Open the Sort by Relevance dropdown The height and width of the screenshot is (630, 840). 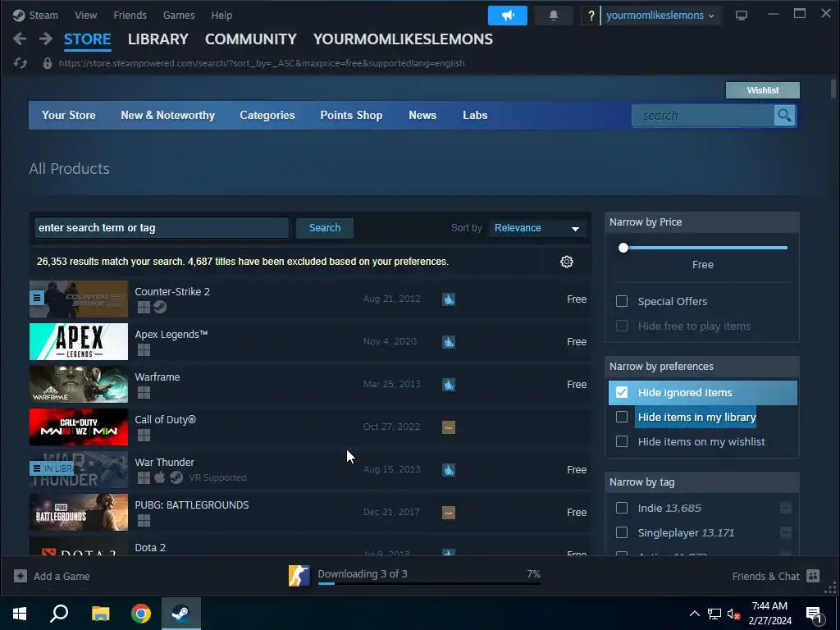click(x=536, y=228)
